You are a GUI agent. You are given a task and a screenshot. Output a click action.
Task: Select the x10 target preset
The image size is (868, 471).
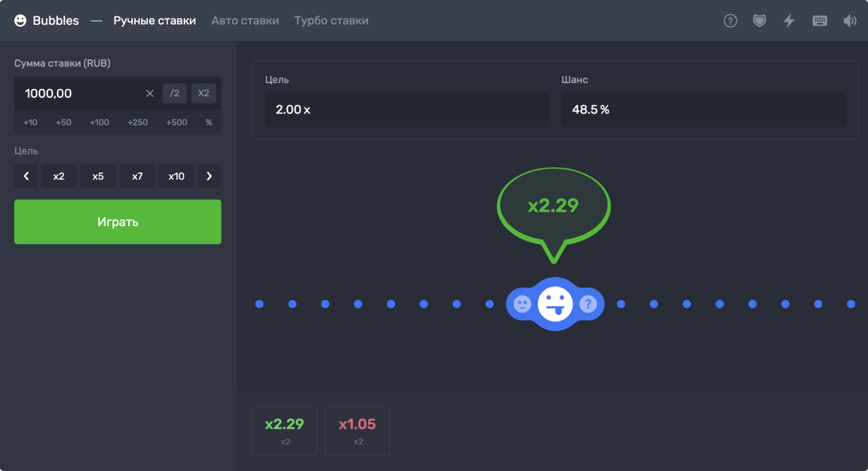click(176, 176)
